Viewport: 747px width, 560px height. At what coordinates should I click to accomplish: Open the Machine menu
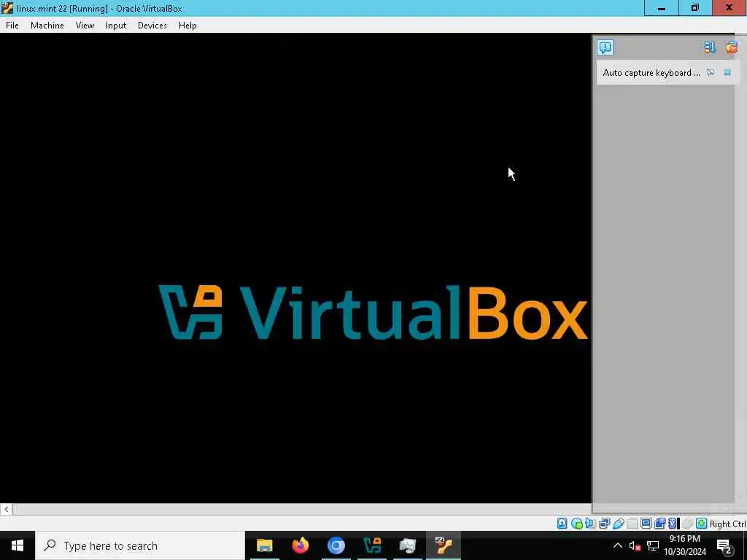(x=47, y=26)
